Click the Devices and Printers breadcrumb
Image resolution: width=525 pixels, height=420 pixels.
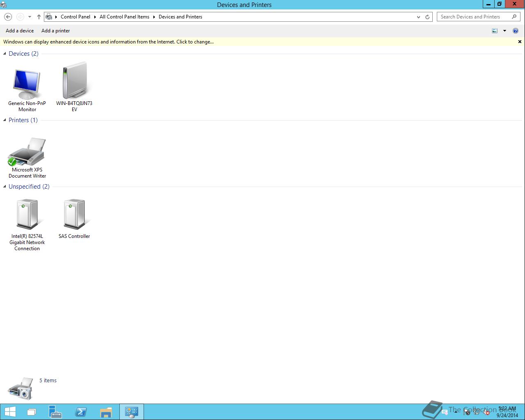pyautogui.click(x=180, y=17)
